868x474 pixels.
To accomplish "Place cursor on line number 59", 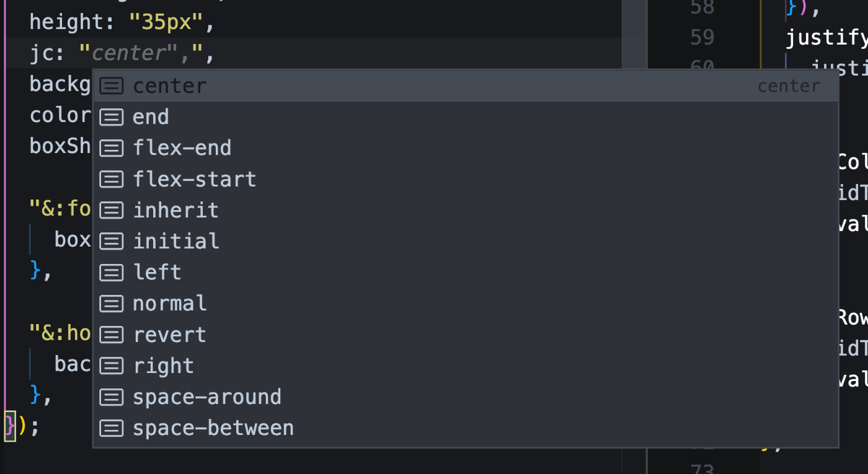I will pos(702,37).
